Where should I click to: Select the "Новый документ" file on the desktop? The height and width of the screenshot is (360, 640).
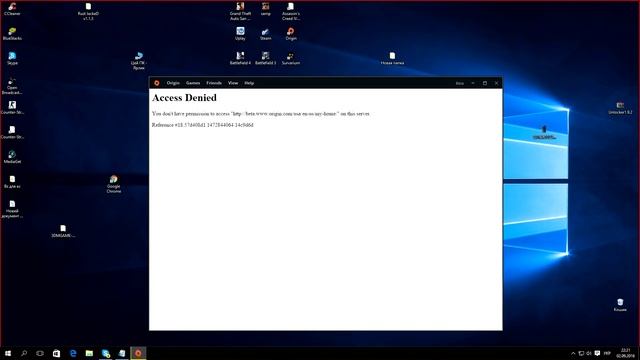pyautogui.click(x=12, y=209)
